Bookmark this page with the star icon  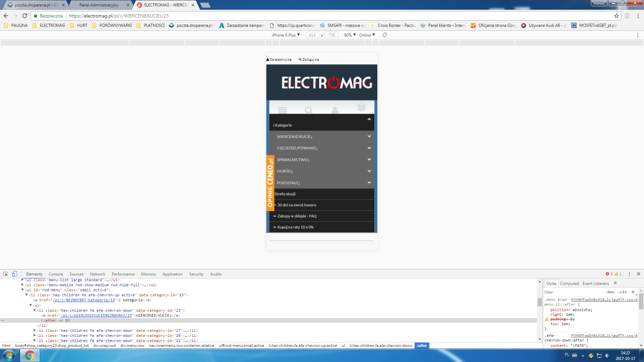point(616,16)
